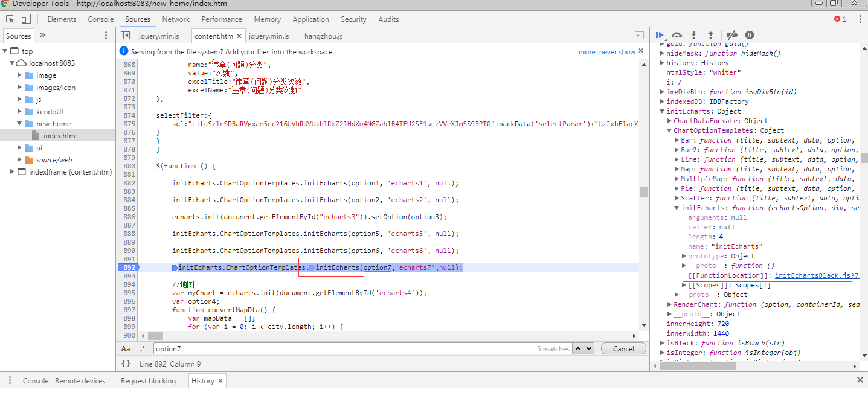Deactivate breakpoints icon
The width and height of the screenshot is (868, 410).
point(732,36)
